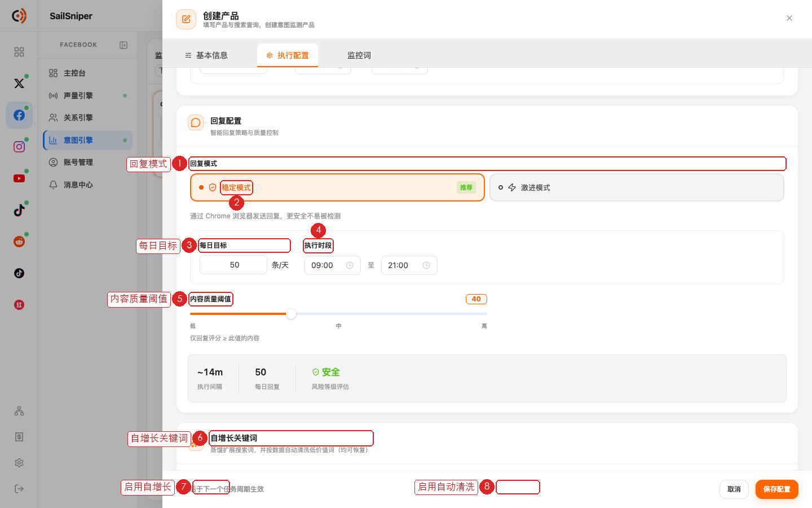
Task: Click the lightning icon beside 激进模式
Action: (x=512, y=187)
